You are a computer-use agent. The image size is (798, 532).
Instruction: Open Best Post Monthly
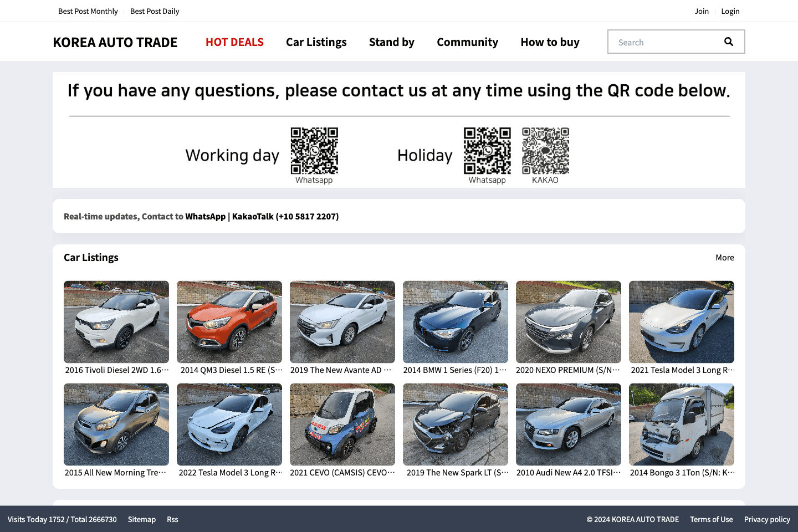click(x=88, y=11)
